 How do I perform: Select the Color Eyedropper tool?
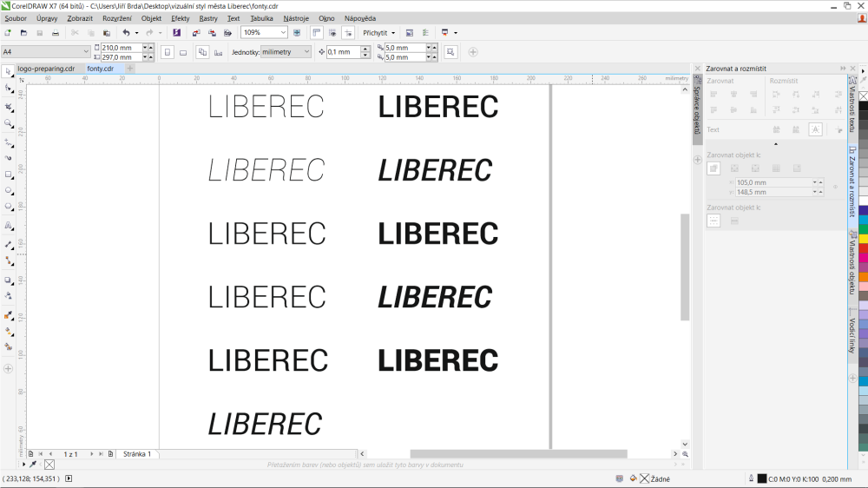[x=9, y=315]
